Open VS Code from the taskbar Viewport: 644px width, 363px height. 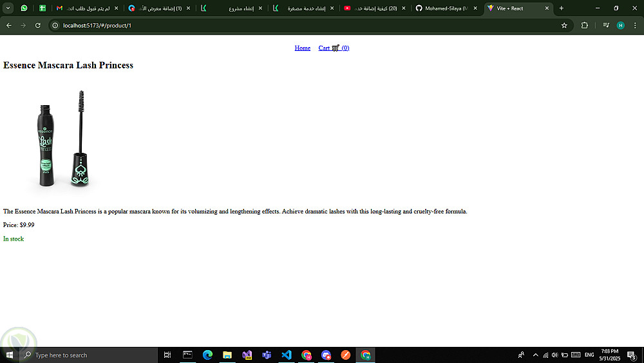tap(287, 355)
